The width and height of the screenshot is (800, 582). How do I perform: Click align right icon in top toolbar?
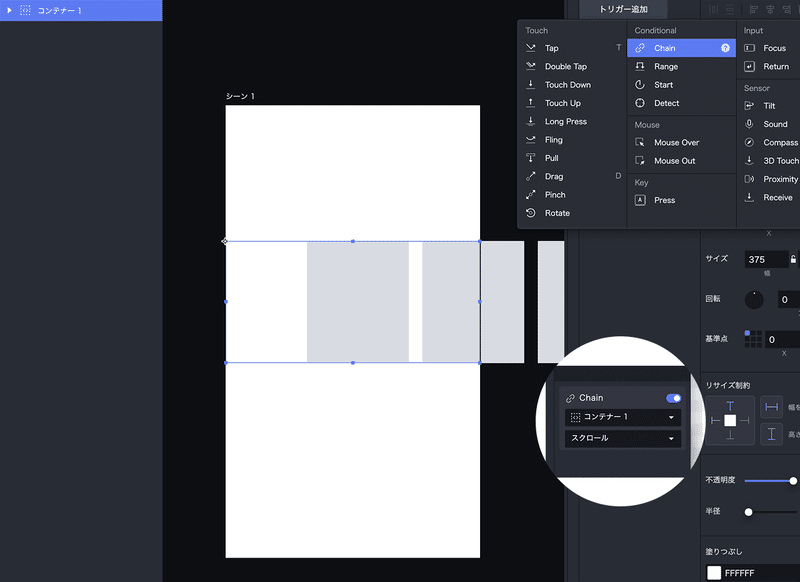pyautogui.click(x=786, y=9)
